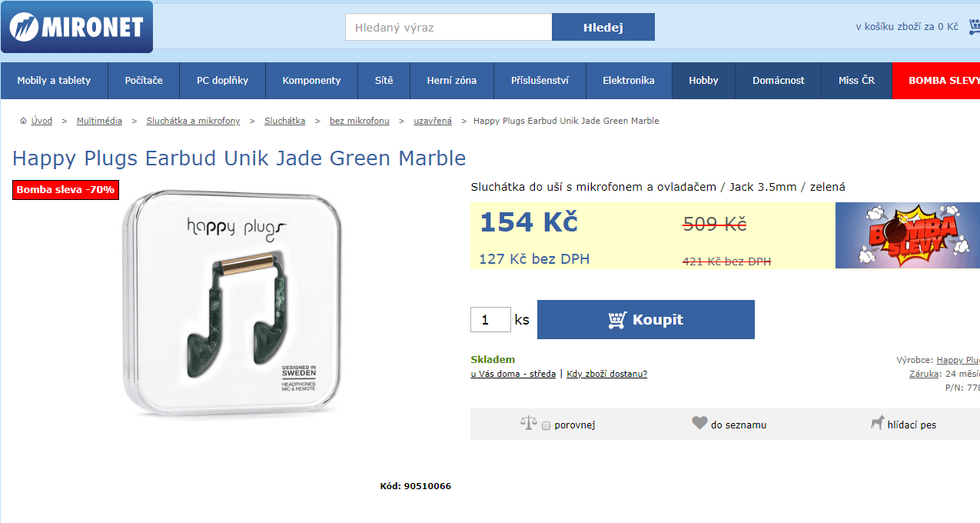Click the do seznamu label

(x=739, y=425)
